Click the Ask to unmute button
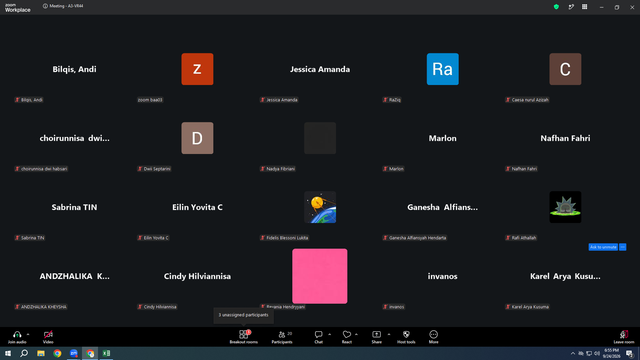The image size is (640, 360). click(x=603, y=247)
